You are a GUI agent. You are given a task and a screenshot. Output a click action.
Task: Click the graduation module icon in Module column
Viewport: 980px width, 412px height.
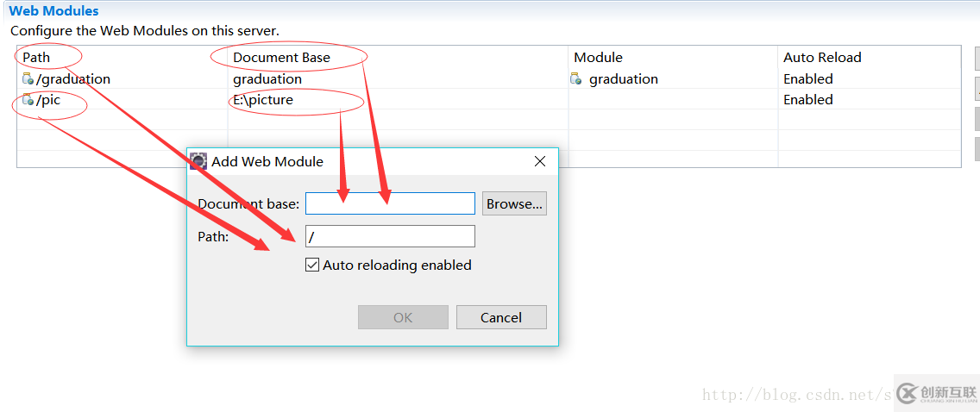[x=575, y=79]
